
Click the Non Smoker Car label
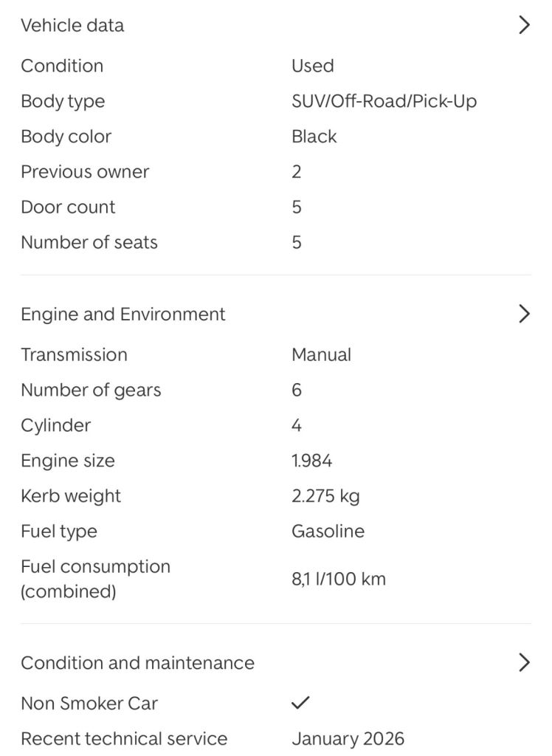(x=89, y=703)
